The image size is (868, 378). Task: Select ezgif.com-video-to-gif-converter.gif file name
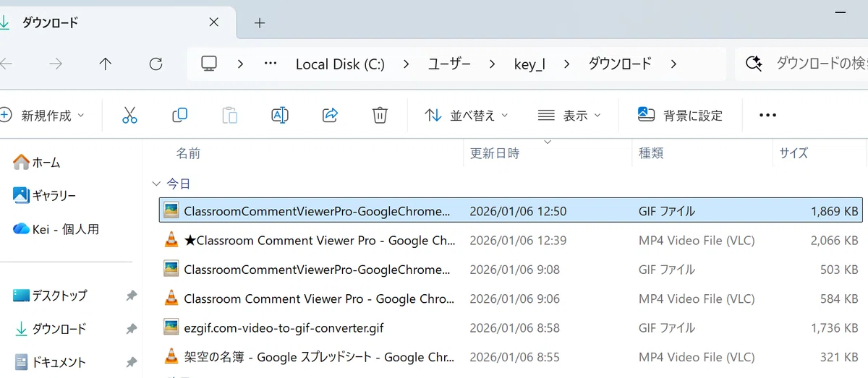pos(284,327)
